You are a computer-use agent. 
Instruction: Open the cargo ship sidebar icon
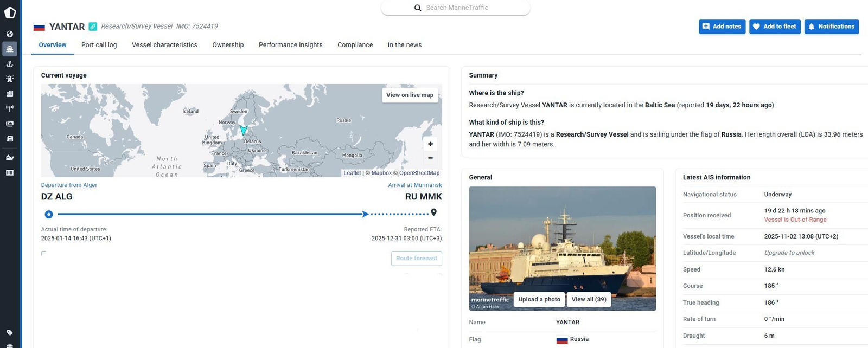(x=10, y=158)
